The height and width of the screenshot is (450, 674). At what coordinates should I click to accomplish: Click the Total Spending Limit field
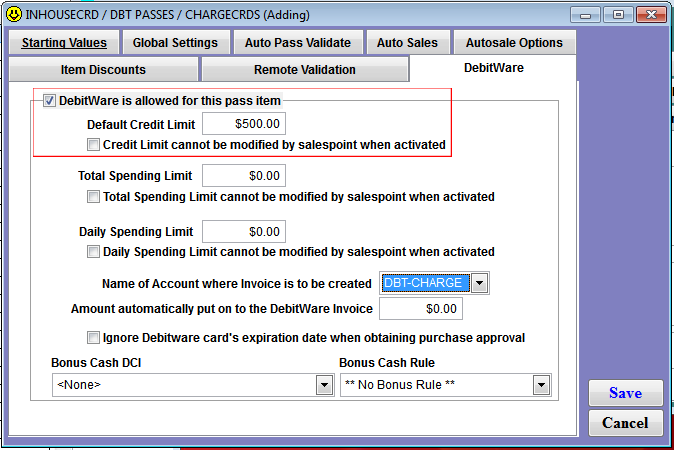pyautogui.click(x=244, y=175)
